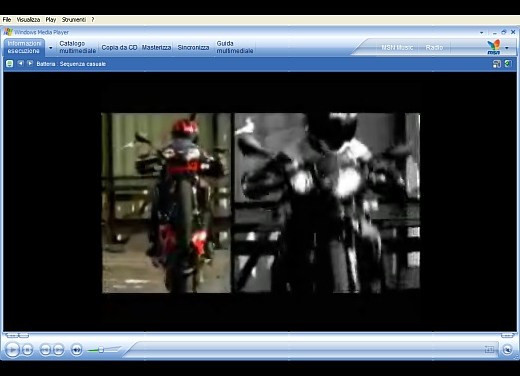The width and height of the screenshot is (520, 376).
Task: Open the Radio service tab
Action: [434, 48]
